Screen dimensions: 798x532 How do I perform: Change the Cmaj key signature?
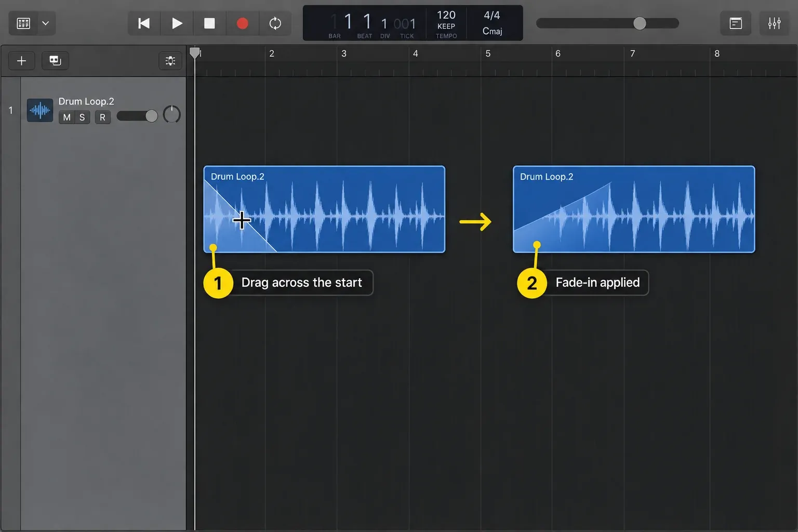[x=492, y=31]
